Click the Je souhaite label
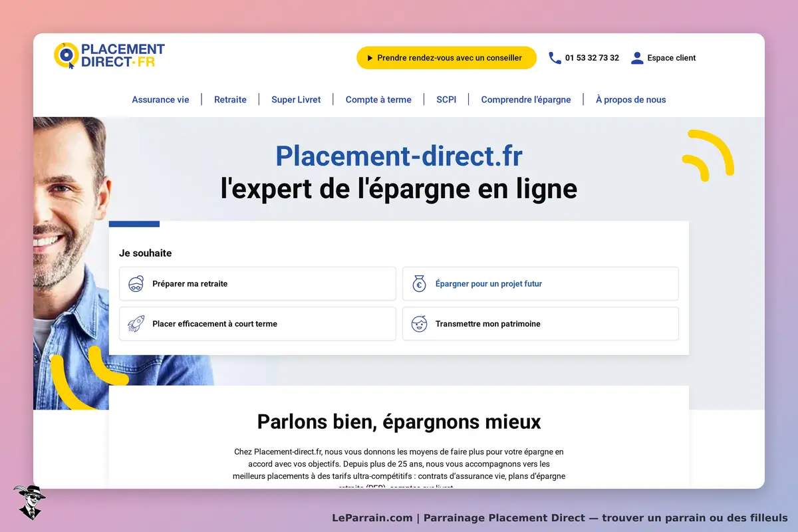This screenshot has width=798, height=532. coord(145,253)
